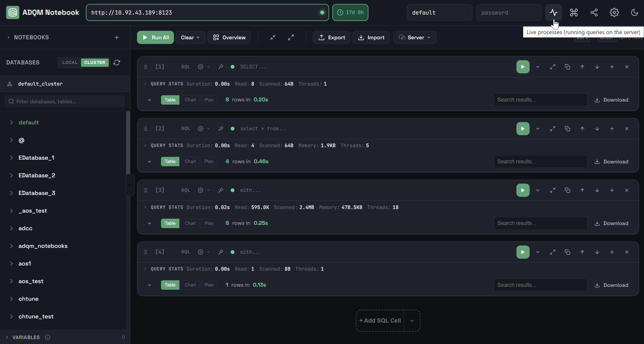Switch databases view to CLUSTER
The width and height of the screenshot is (644, 344).
pyautogui.click(x=95, y=63)
